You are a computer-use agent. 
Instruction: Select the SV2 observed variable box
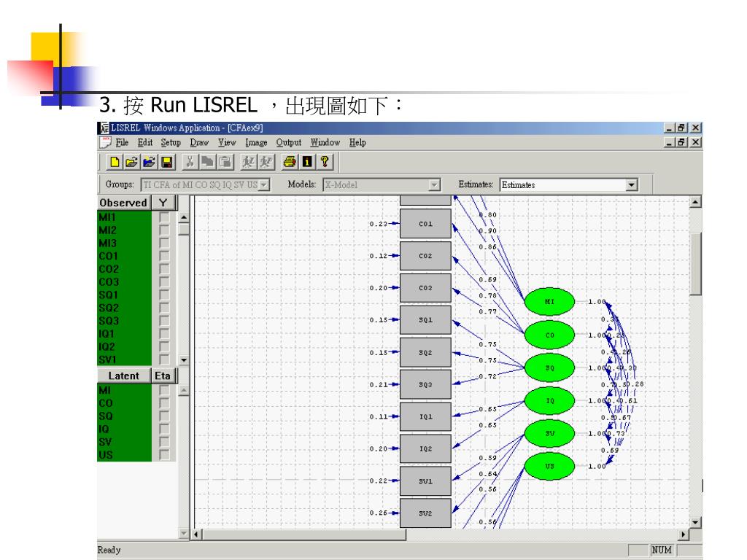click(x=425, y=513)
